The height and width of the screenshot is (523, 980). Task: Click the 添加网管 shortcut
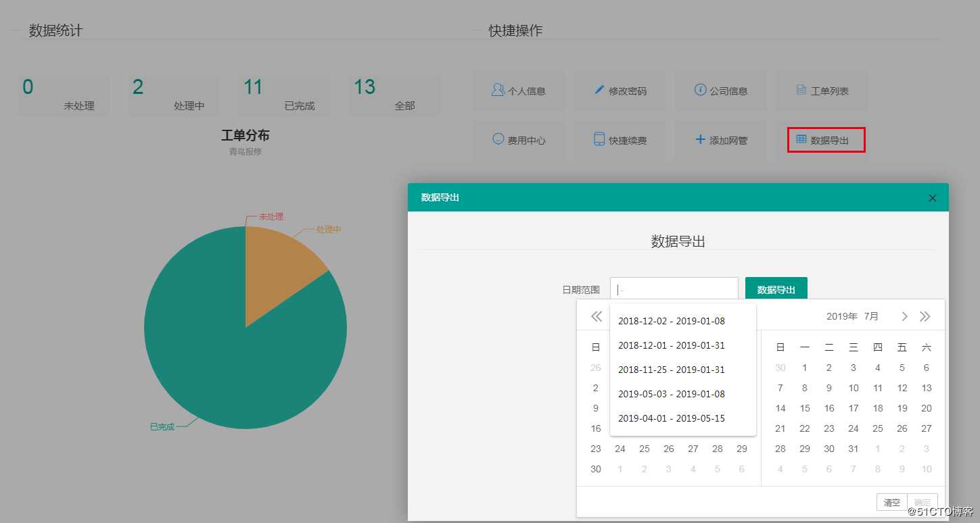(720, 140)
